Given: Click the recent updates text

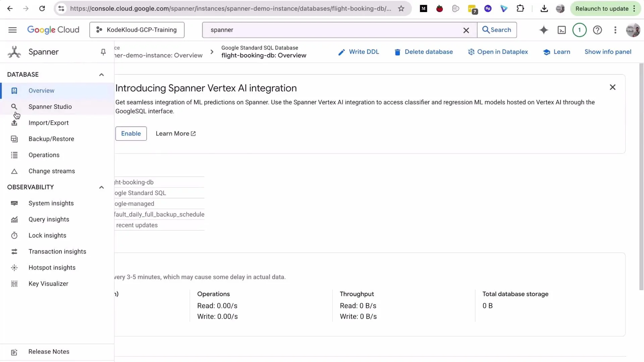Looking at the screenshot, I should click(137, 225).
